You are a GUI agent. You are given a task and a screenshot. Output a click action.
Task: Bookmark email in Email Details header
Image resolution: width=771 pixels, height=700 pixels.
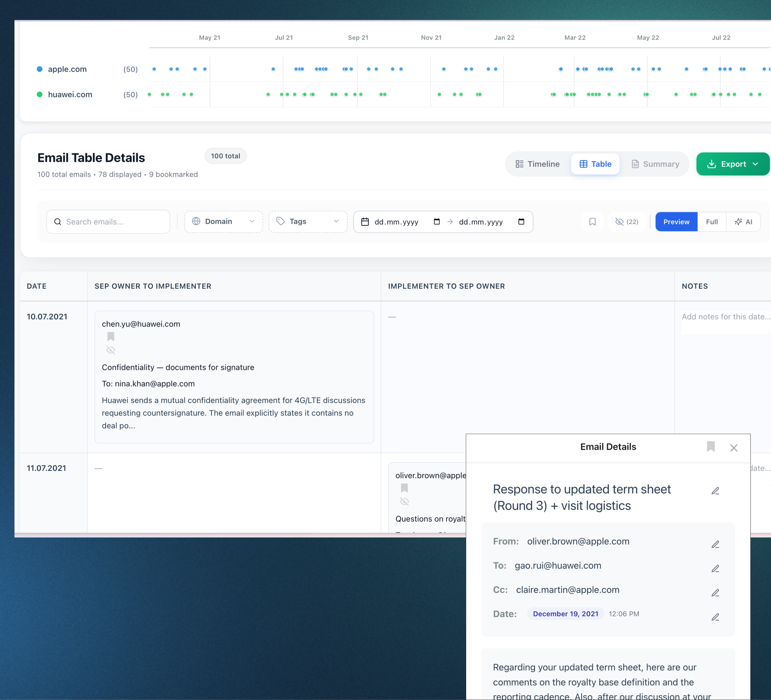click(x=711, y=447)
